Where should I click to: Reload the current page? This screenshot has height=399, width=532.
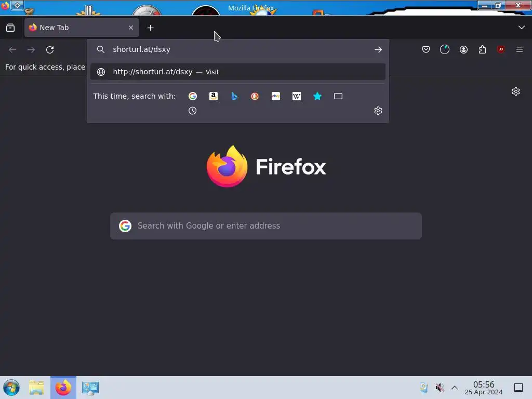click(50, 50)
